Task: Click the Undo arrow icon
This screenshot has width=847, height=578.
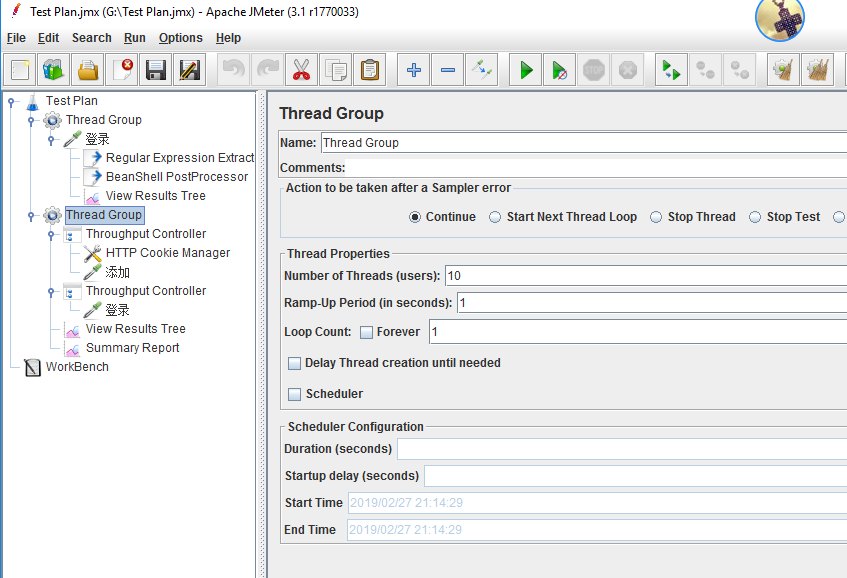Action: (233, 70)
